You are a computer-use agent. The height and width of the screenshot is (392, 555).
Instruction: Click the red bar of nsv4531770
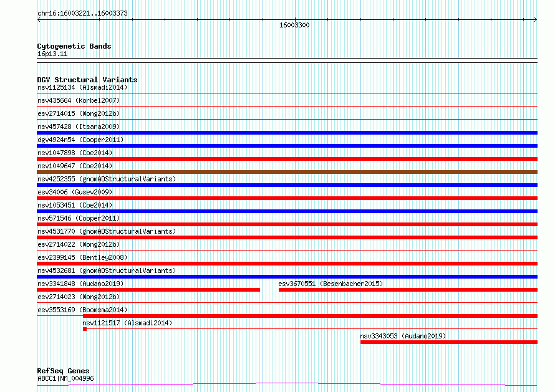(287, 237)
